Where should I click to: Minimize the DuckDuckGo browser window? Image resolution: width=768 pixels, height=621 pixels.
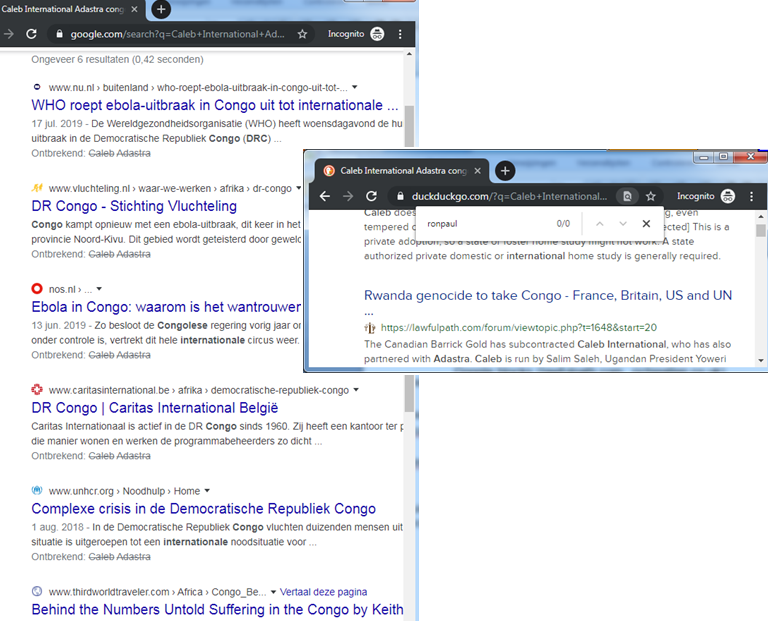[704, 157]
